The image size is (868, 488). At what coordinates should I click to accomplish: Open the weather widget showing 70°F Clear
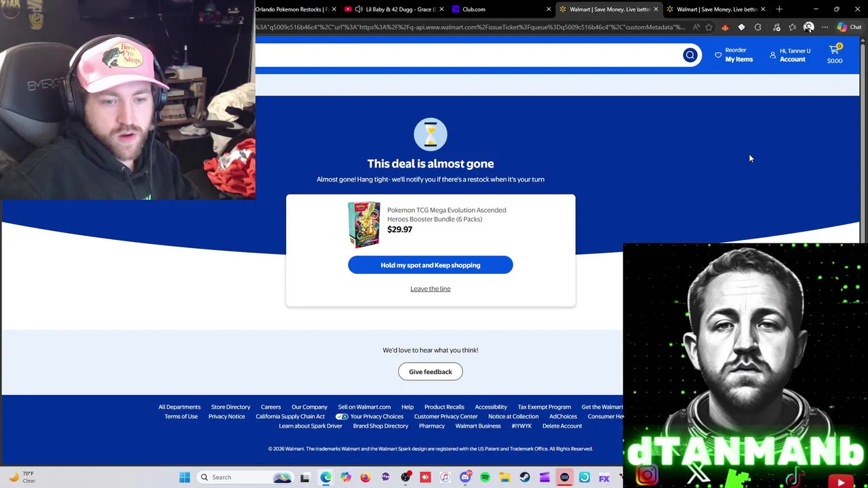(22, 477)
